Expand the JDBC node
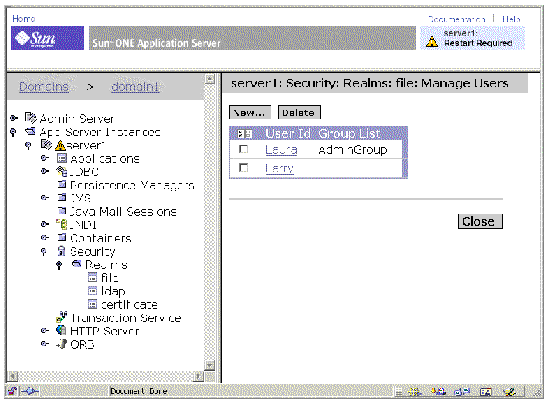 click(x=44, y=171)
